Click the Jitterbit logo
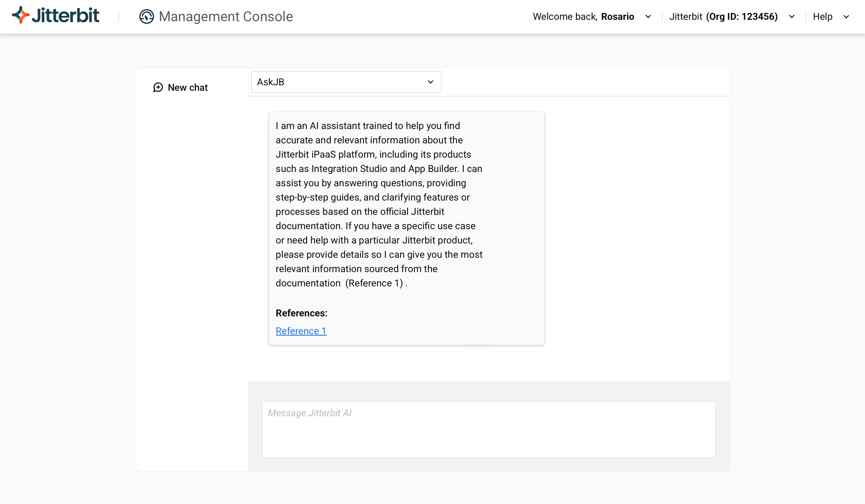This screenshot has width=865, height=504. tap(56, 15)
